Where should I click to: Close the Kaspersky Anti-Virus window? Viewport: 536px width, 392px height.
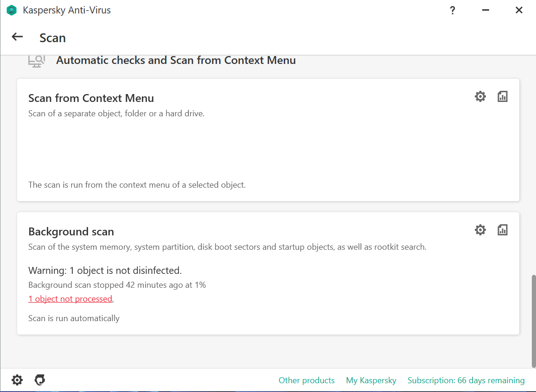(x=519, y=10)
